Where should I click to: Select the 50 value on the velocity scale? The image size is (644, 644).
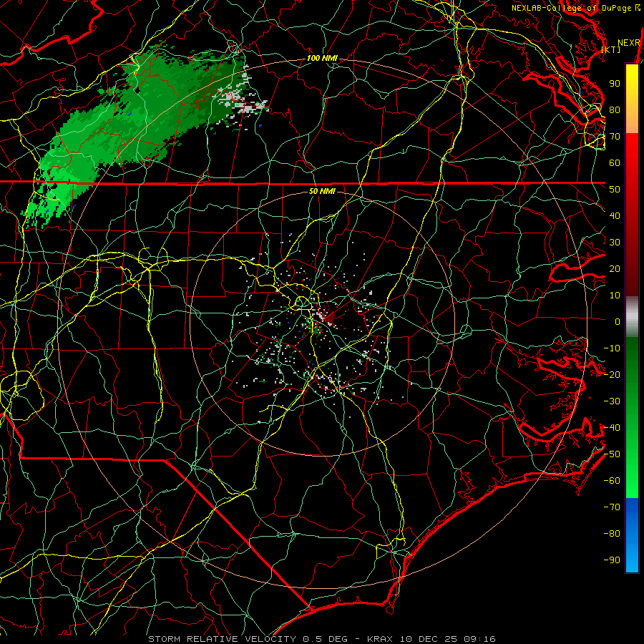(x=615, y=190)
